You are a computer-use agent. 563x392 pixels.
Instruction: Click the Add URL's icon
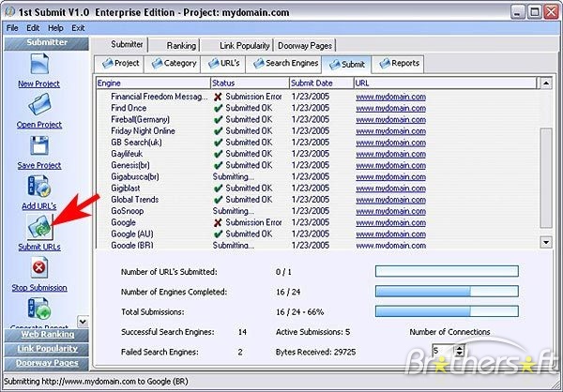39,186
